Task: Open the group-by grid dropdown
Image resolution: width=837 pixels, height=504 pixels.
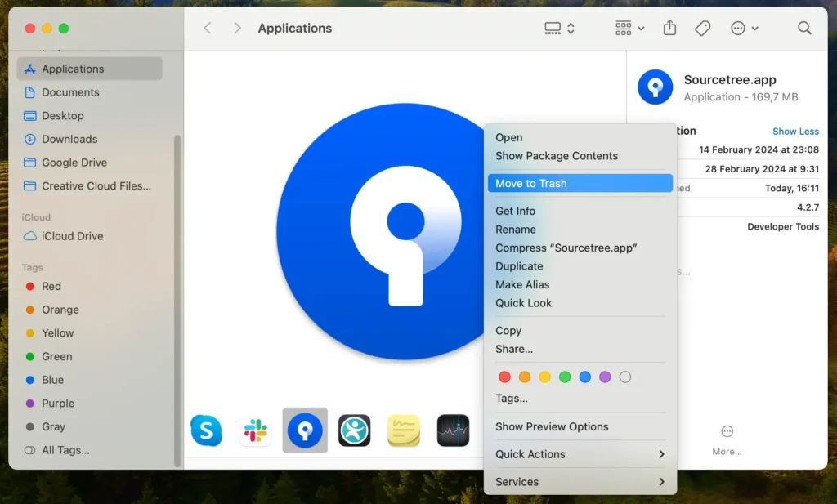Action: point(629,29)
